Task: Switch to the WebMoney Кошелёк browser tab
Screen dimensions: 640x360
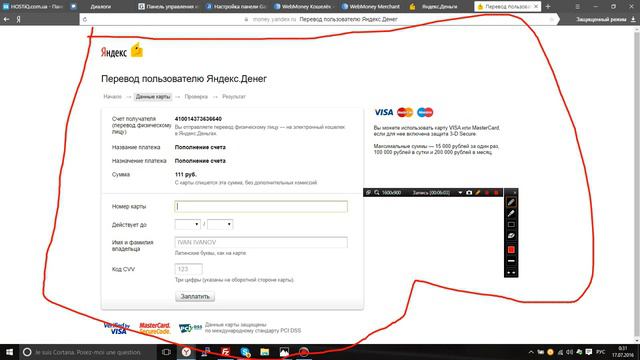Action: click(304, 7)
